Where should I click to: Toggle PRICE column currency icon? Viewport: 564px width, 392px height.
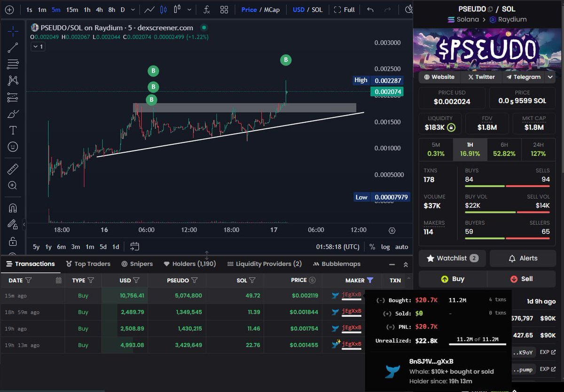[x=312, y=280]
